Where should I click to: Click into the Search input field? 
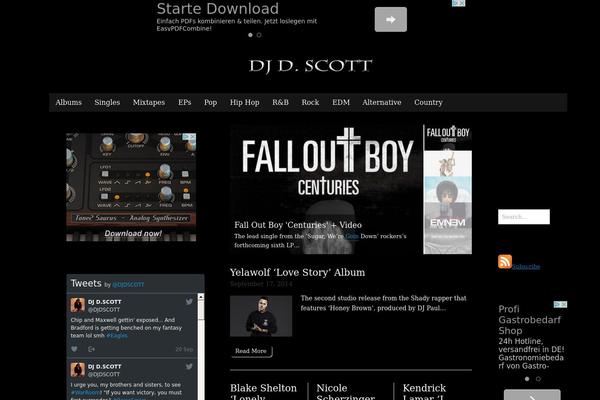pyautogui.click(x=524, y=217)
